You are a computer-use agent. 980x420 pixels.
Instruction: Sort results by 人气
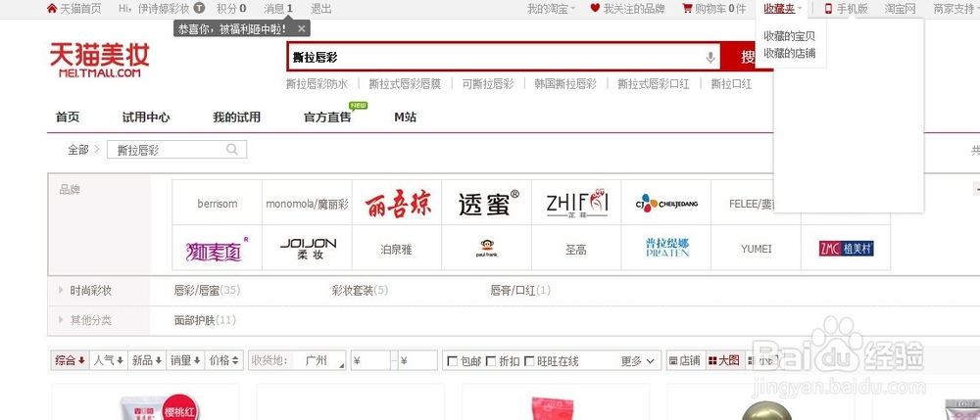[109, 360]
